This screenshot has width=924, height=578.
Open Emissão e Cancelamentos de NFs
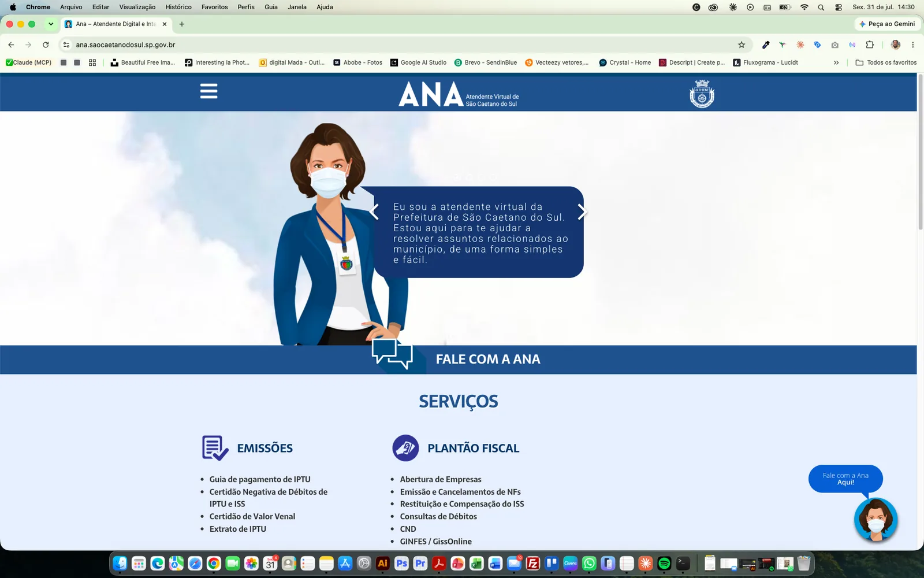click(460, 492)
